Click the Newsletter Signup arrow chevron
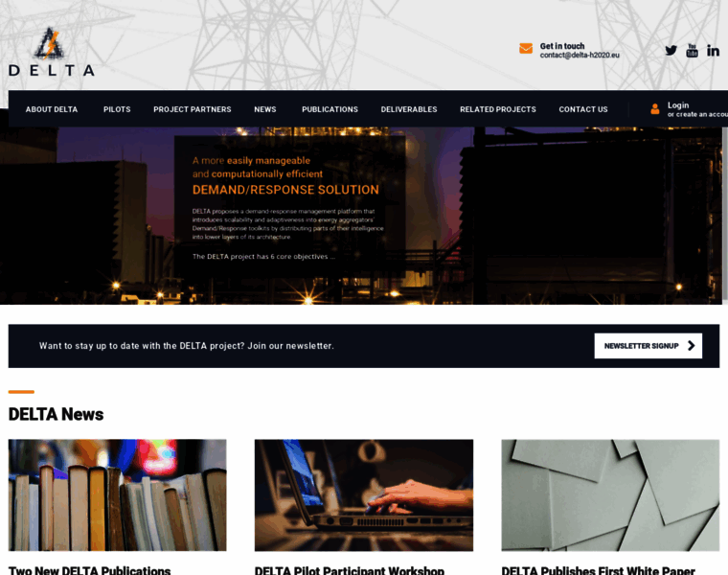 (692, 346)
